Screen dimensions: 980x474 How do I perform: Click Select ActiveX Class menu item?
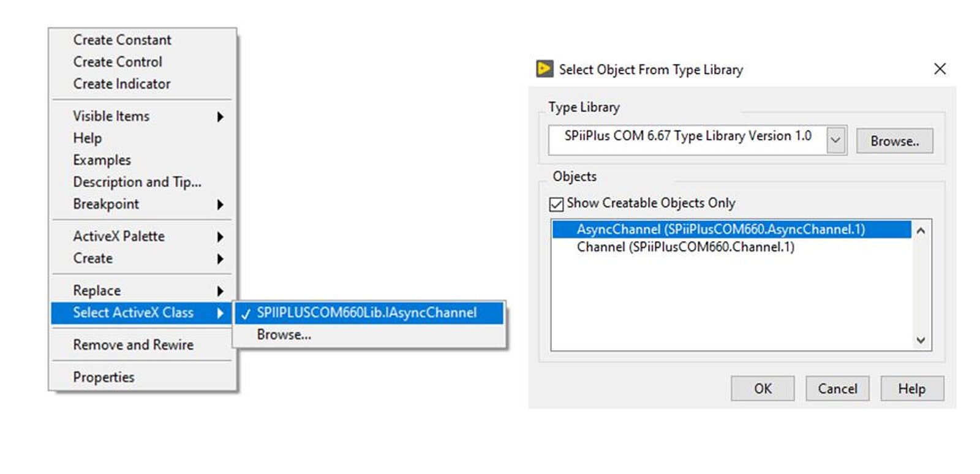pos(142,313)
